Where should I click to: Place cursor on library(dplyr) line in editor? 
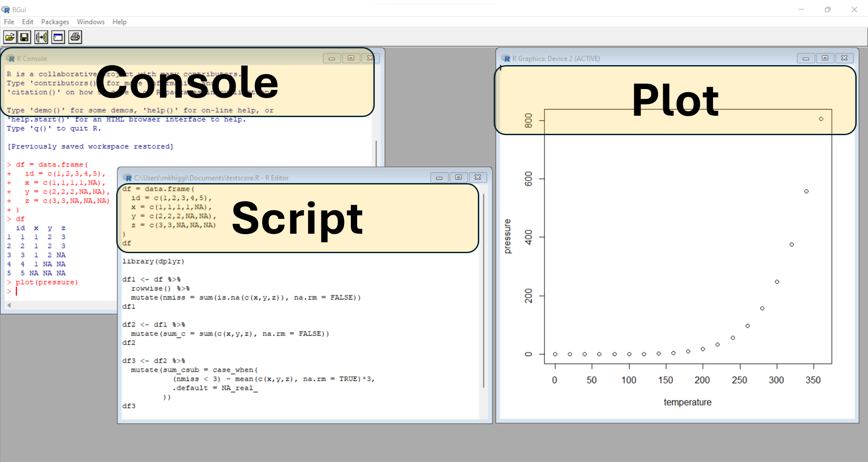pyautogui.click(x=154, y=262)
